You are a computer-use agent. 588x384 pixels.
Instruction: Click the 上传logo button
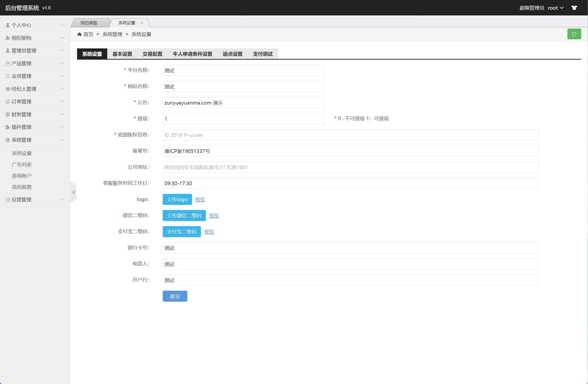(177, 199)
